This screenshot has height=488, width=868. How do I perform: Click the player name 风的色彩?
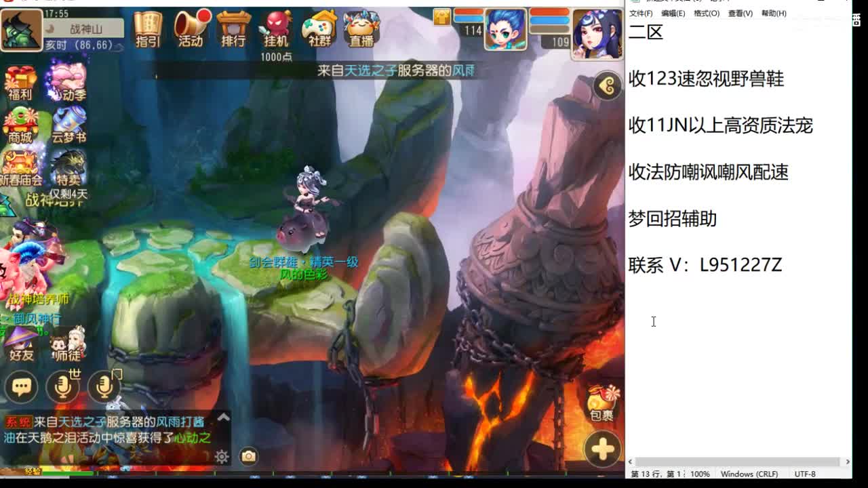[304, 274]
